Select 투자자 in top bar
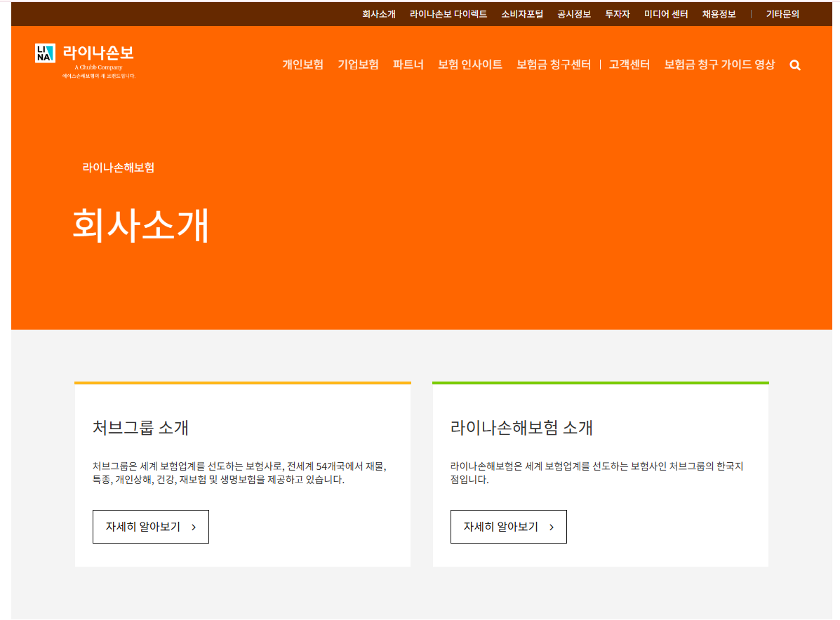The width and height of the screenshot is (840, 620). 617,15
